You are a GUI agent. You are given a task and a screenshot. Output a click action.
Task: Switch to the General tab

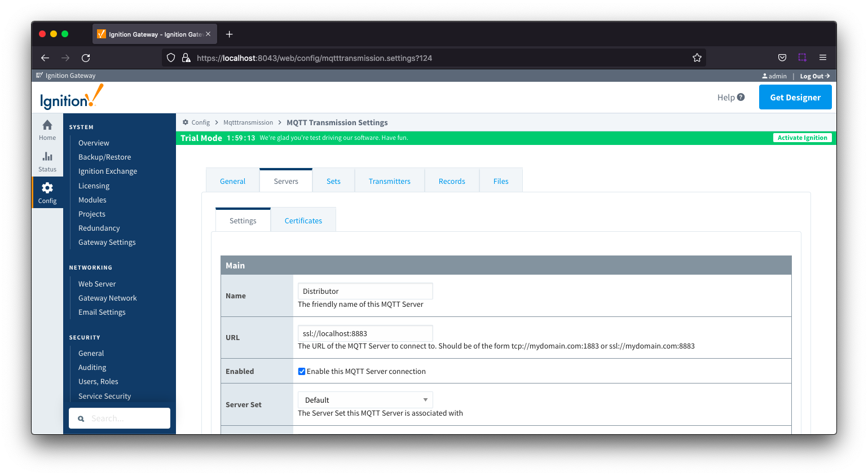click(x=232, y=181)
